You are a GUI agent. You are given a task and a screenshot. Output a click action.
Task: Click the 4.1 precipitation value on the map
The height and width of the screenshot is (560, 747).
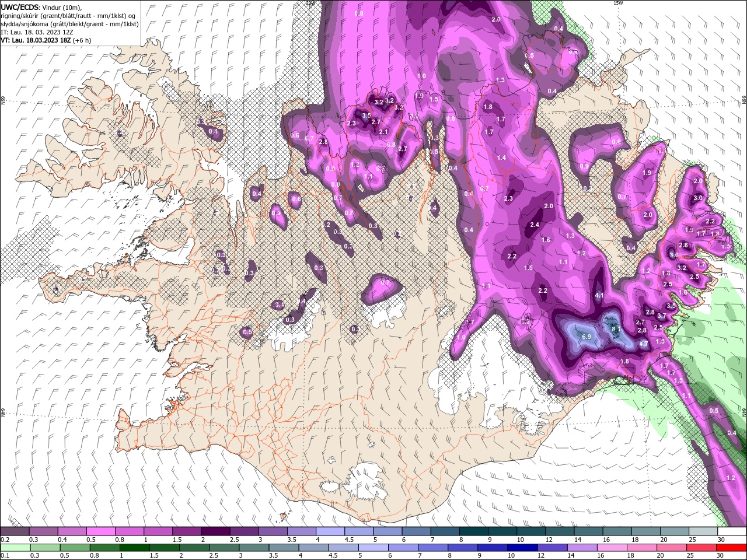(599, 296)
